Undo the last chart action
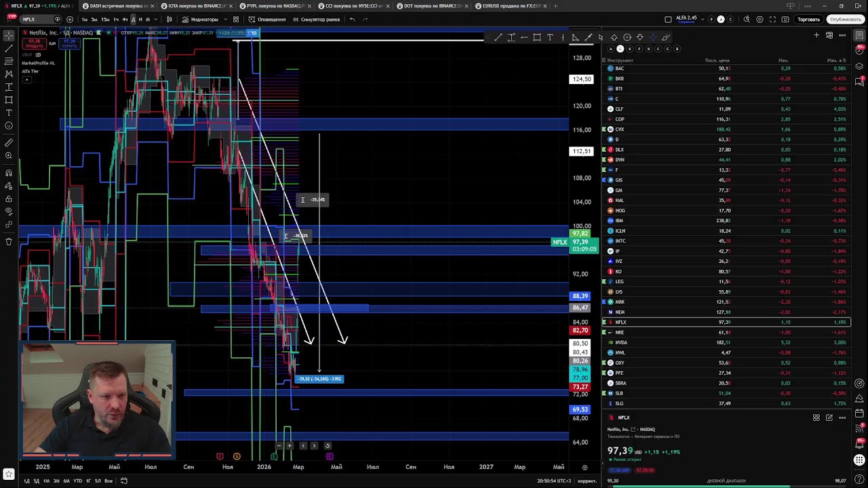The width and height of the screenshot is (868, 488). tap(352, 19)
